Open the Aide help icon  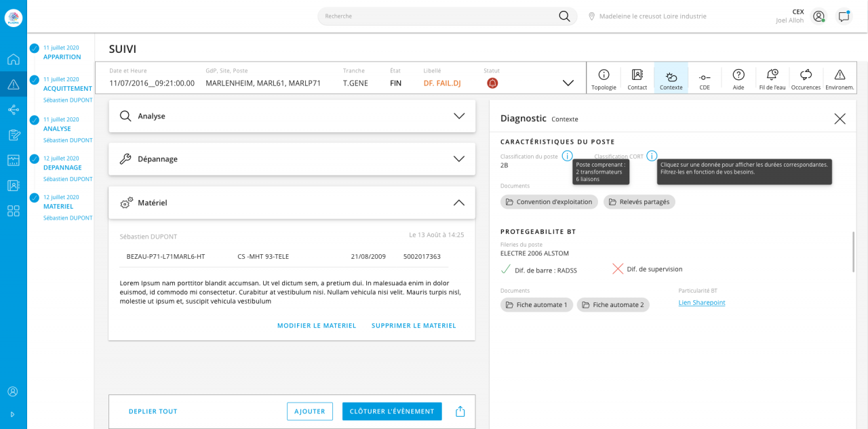[x=738, y=78]
